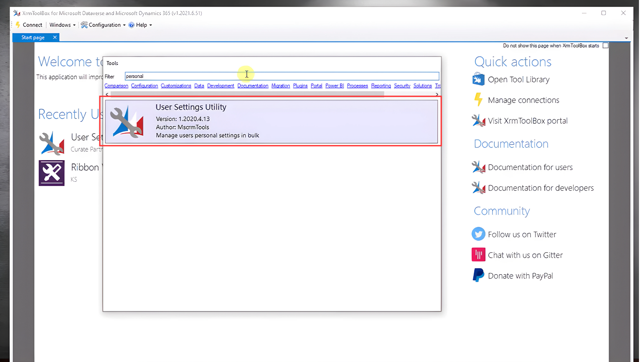Click 'Manage users personal settings in bulk' description
Screen dimensions: 644x362
click(x=207, y=135)
